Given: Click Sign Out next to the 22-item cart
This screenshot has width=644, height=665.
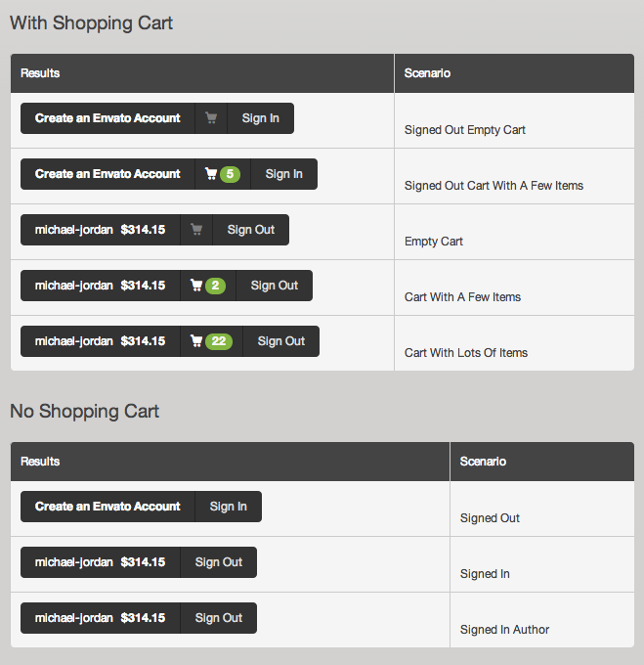Looking at the screenshot, I should point(281,341).
